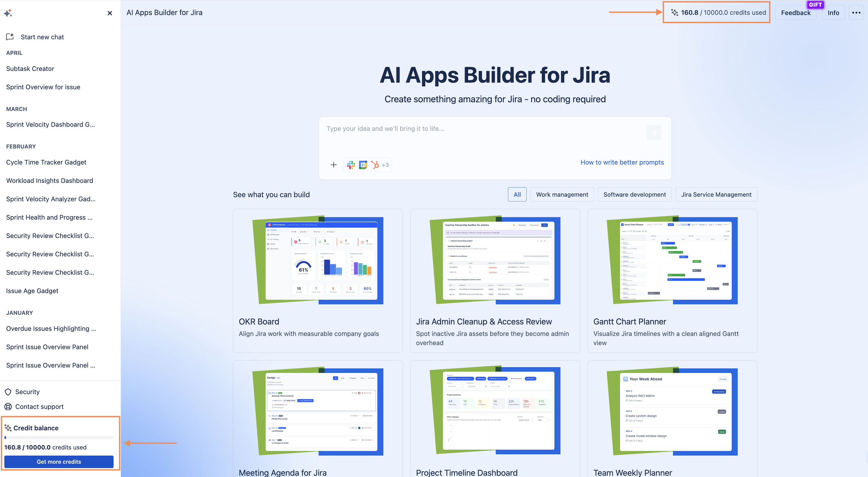Click the HubSpot integration icon
Viewport: 868px width, 477px height.
point(375,165)
